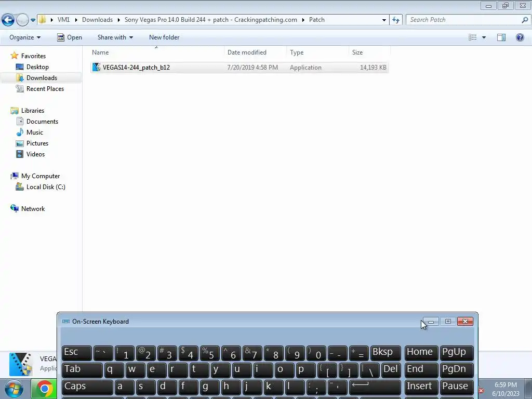This screenshot has width=532, height=399.
Task: Sort by Date modified column header
Action: pyautogui.click(x=255, y=52)
